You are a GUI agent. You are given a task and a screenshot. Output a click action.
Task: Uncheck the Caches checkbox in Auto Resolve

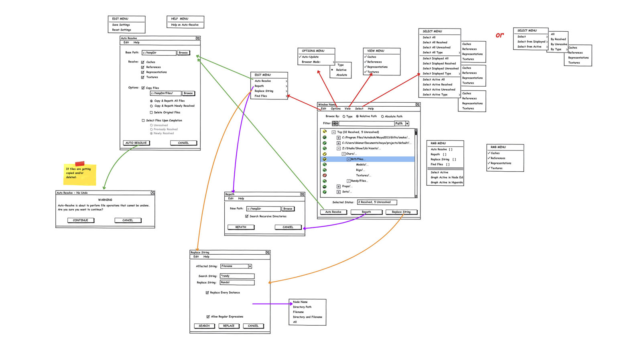(x=143, y=62)
